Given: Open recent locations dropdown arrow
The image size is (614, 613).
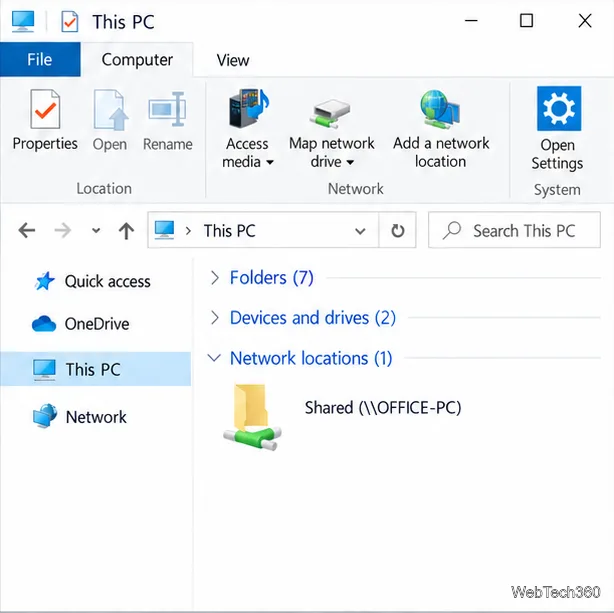Looking at the screenshot, I should [x=96, y=231].
